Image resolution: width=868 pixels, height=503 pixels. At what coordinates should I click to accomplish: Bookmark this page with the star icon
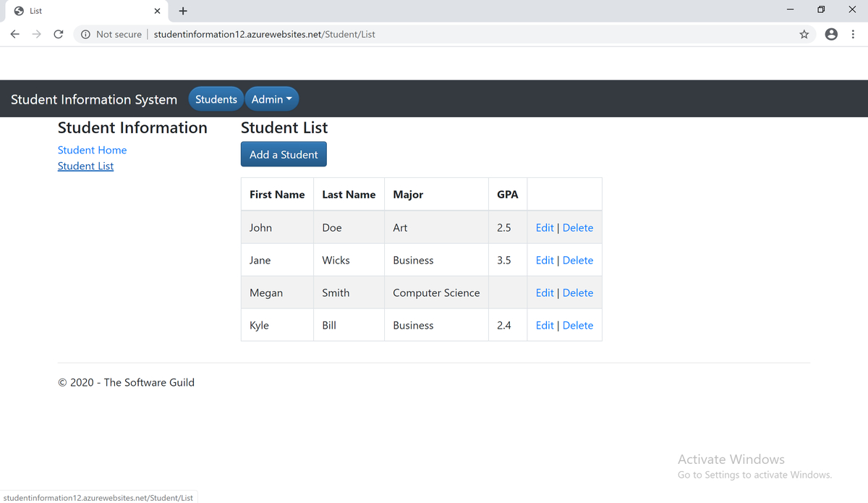click(x=804, y=34)
